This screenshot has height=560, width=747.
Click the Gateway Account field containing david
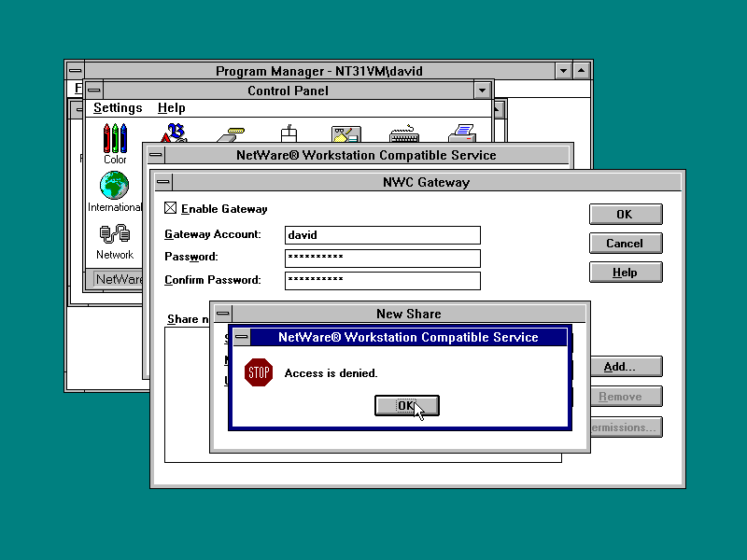click(x=383, y=235)
